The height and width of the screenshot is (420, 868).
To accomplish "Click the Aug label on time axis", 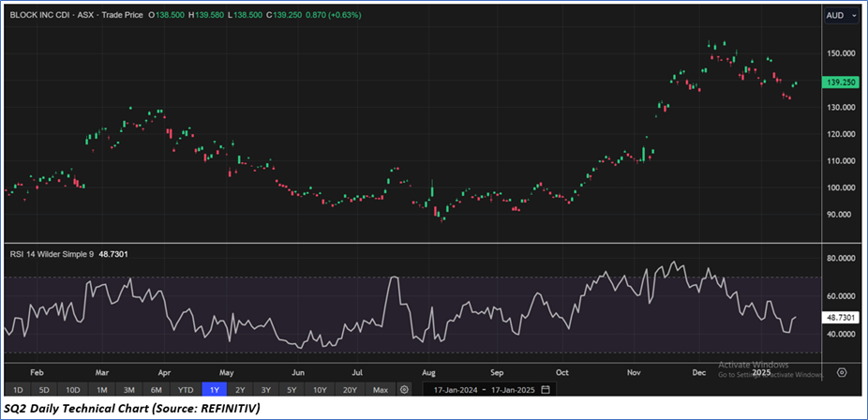I will pos(427,372).
